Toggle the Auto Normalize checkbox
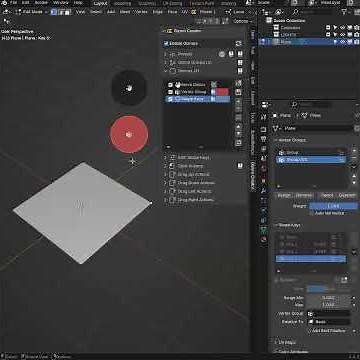The width and height of the screenshot is (360, 360). (x=311, y=213)
